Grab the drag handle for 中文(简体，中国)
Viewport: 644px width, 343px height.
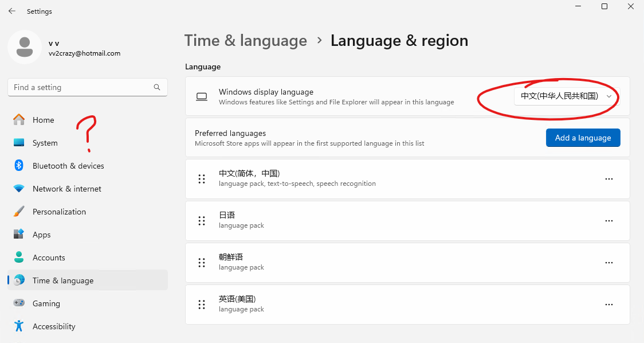pos(202,179)
